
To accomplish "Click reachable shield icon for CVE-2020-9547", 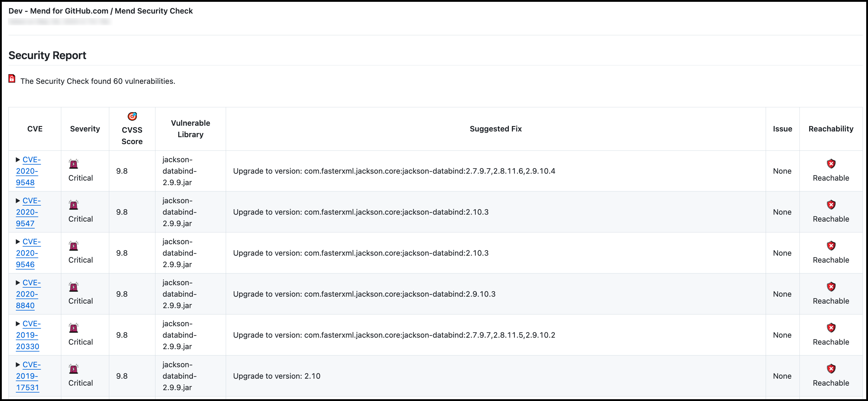I will (x=831, y=205).
